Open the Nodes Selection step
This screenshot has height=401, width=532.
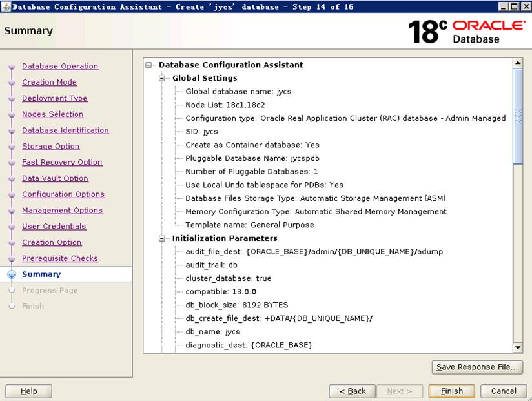52,114
